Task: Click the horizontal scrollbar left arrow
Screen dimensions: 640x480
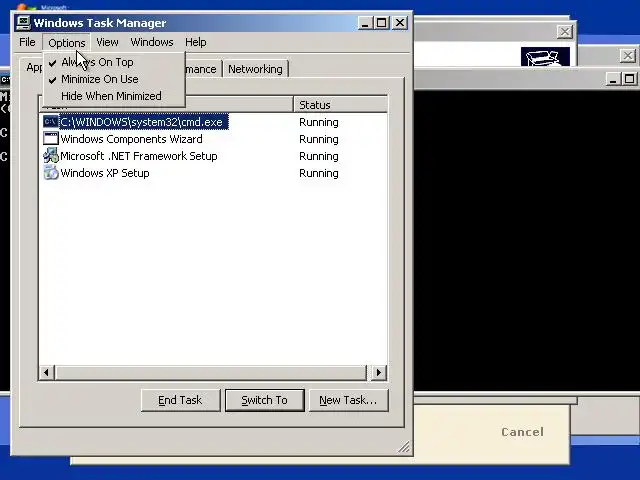Action: pyautogui.click(x=47, y=372)
